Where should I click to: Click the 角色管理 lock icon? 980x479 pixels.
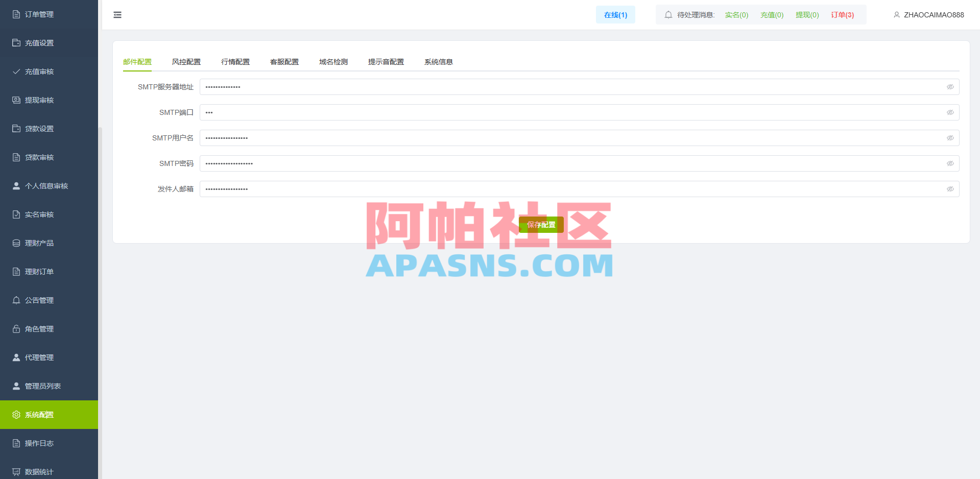coord(16,329)
